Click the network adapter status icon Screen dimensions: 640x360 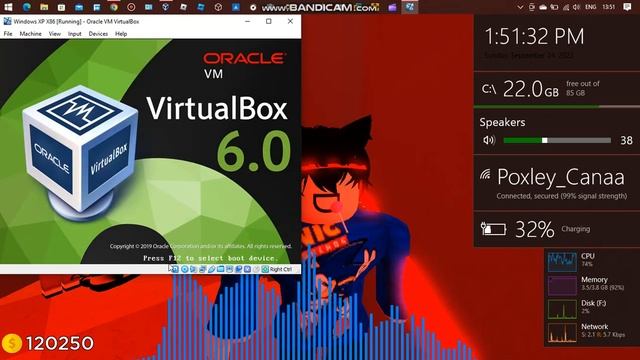tap(202, 269)
